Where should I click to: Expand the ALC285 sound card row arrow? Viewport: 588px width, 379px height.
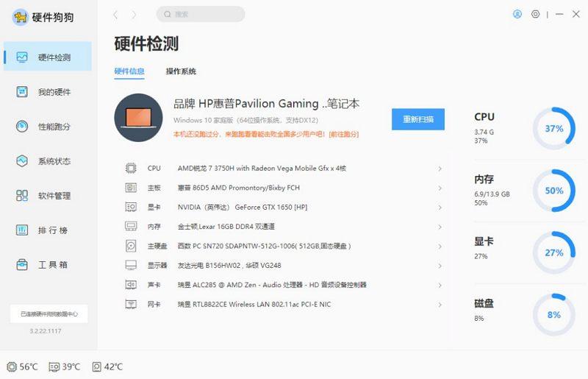pos(440,285)
